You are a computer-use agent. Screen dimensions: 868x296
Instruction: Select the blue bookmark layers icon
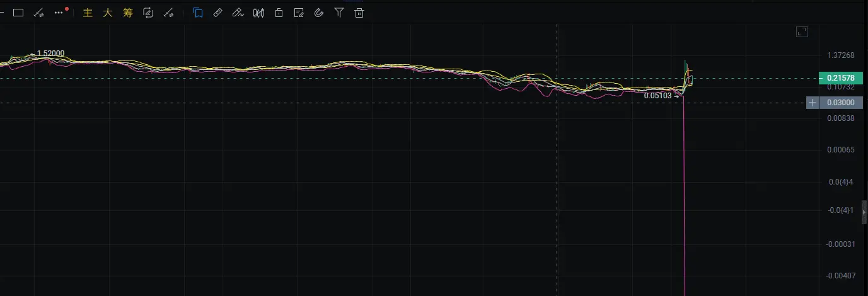point(198,13)
